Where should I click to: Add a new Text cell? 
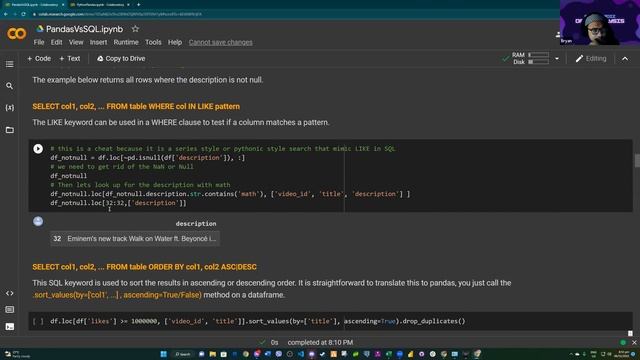coord(70,59)
